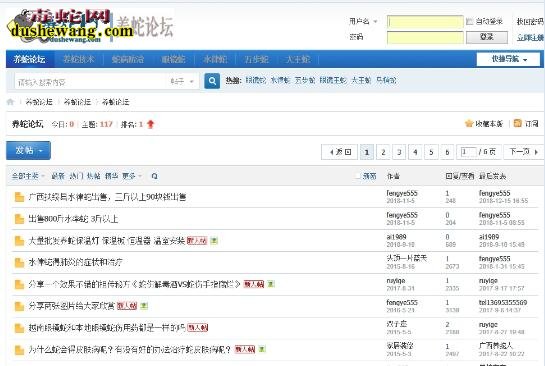Open thread 水律蛇得肺炎的症状和治疗
This screenshot has height=366, width=545.
point(75,262)
